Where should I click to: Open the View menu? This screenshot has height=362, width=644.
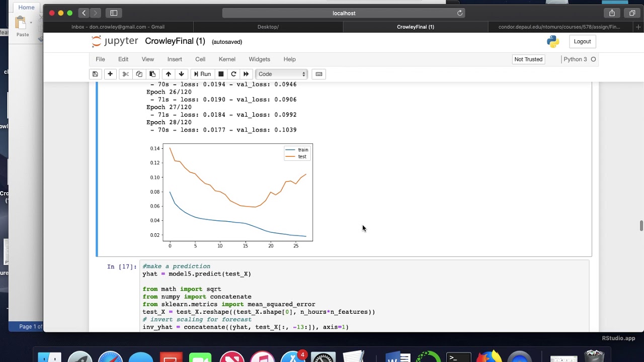pyautogui.click(x=147, y=59)
